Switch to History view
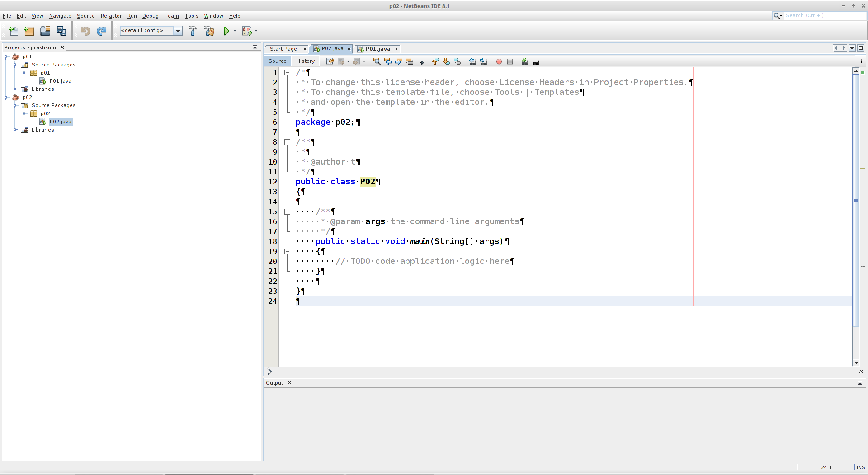Viewport: 868px width, 475px height. tap(306, 61)
